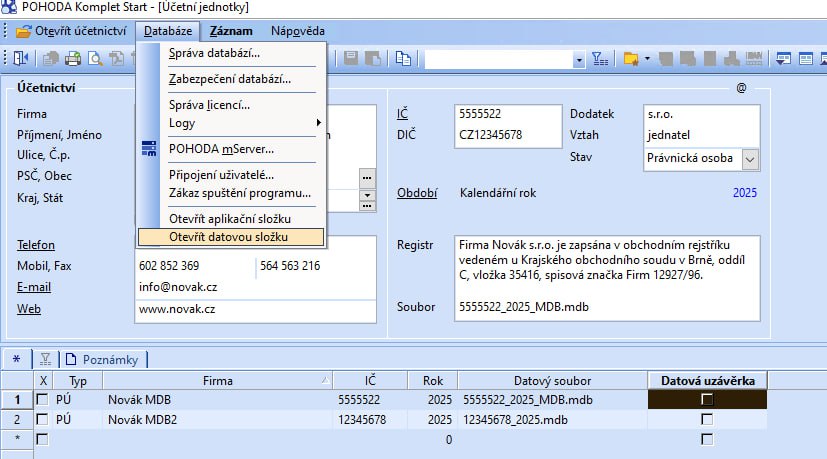Image resolution: width=827 pixels, height=459 pixels.
Task: Tick the X checkbox for Novák MDB row
Action: point(42,399)
